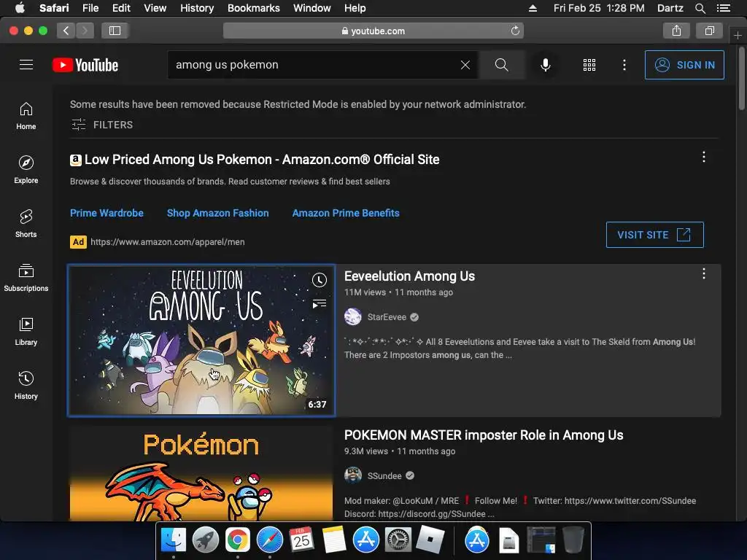Open the Amazon ad three-dot options
747x560 pixels.
click(704, 157)
